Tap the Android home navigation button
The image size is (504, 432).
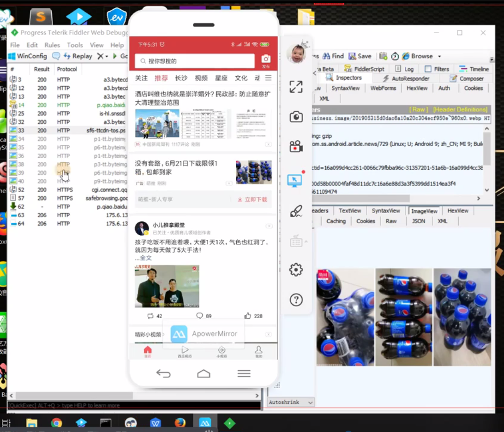coord(204,373)
